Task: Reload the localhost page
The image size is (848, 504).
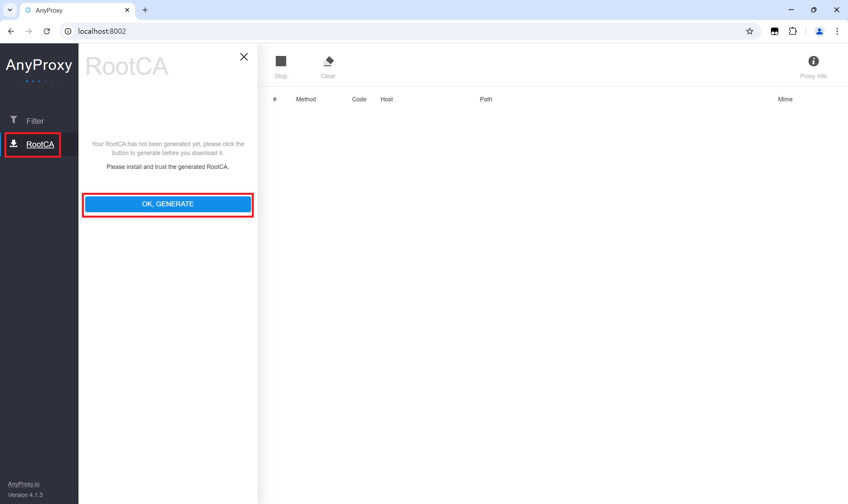Action: click(x=47, y=31)
